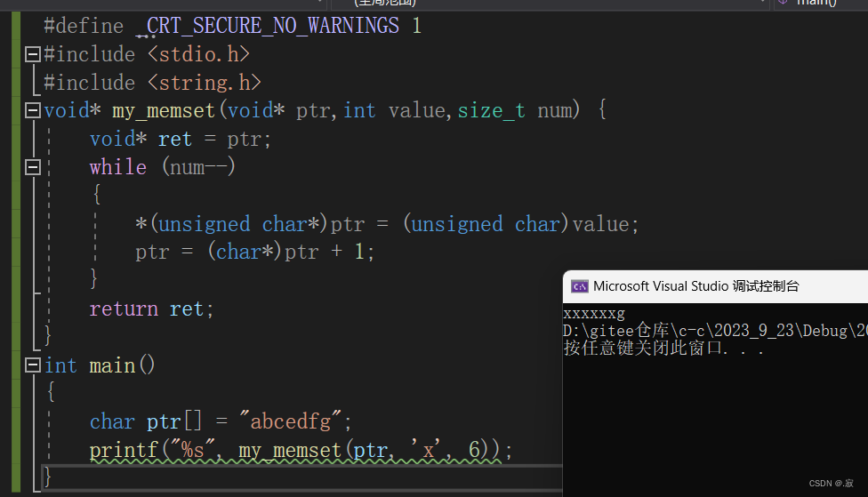Image resolution: width=868 pixels, height=497 pixels.
Task: Click the debug console window icon
Action: 580,286
